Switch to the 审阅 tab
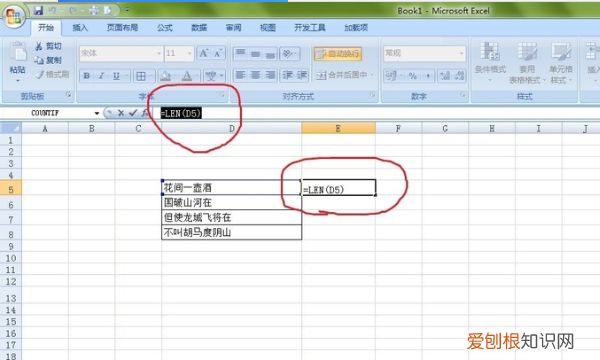The width and height of the screenshot is (600, 360). point(233,28)
